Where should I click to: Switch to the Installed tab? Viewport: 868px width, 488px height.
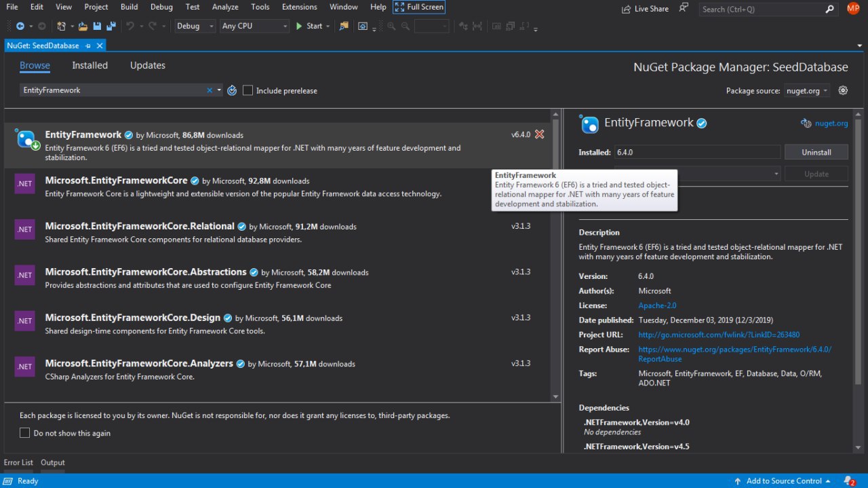(90, 65)
